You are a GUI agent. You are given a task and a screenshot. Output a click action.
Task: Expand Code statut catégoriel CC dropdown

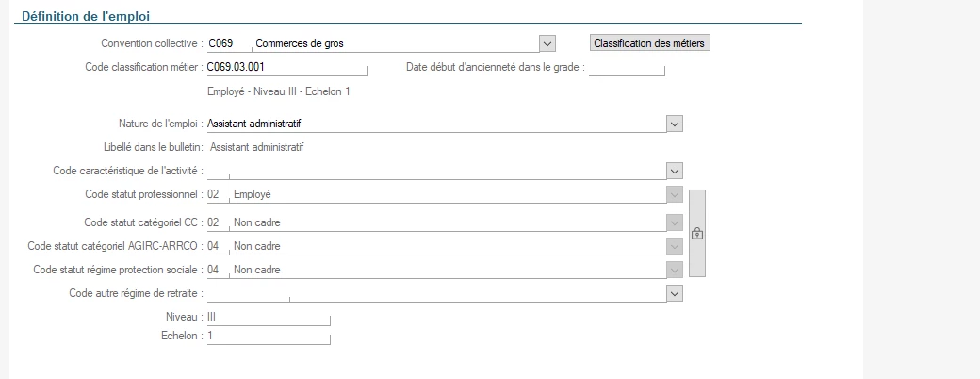(674, 223)
